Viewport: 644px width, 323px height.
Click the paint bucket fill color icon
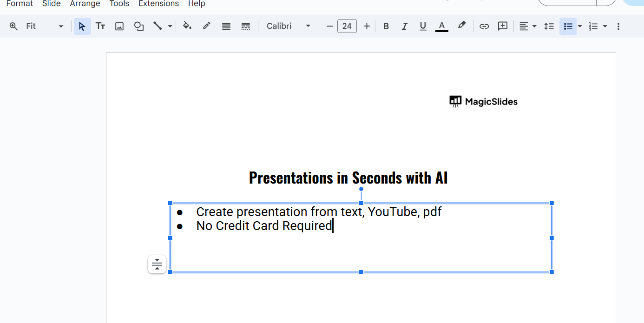pos(187,26)
